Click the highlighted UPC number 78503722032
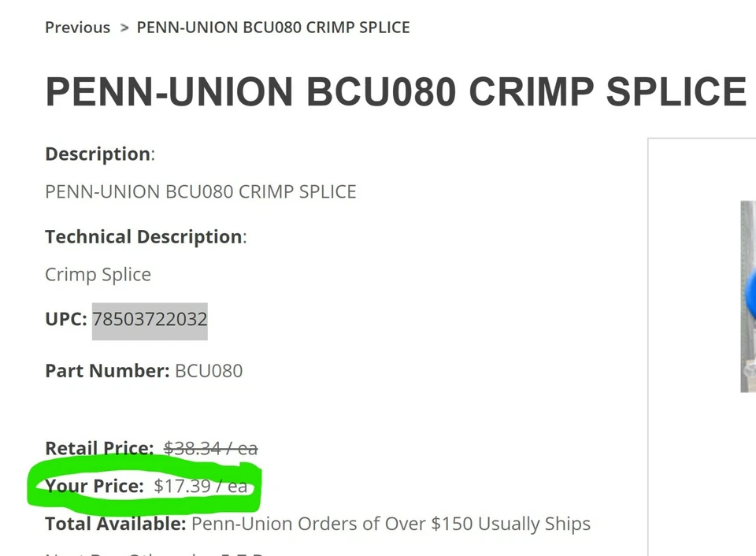This screenshot has width=756, height=556. [x=150, y=319]
